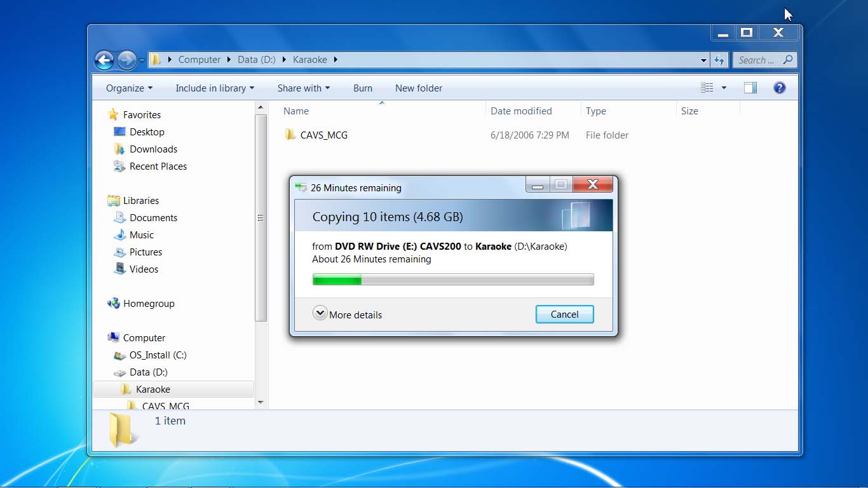Open the Pictures library
Screen dimensions: 868x488
146,252
